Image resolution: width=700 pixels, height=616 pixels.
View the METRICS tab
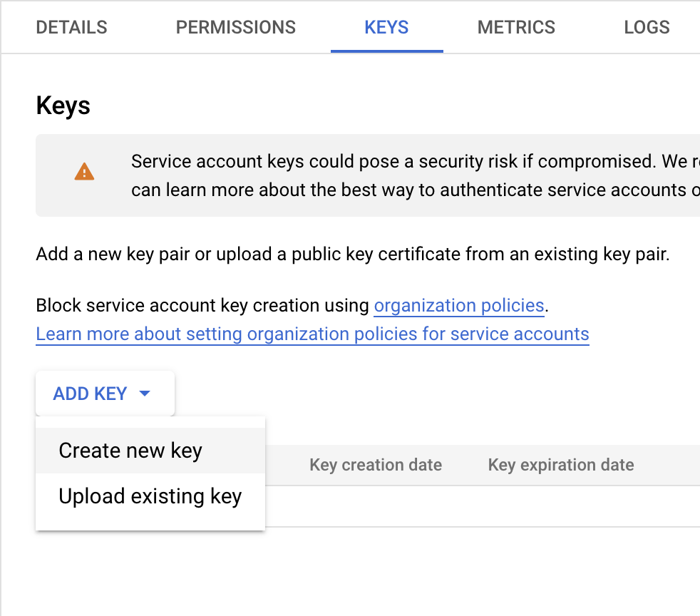point(516,27)
